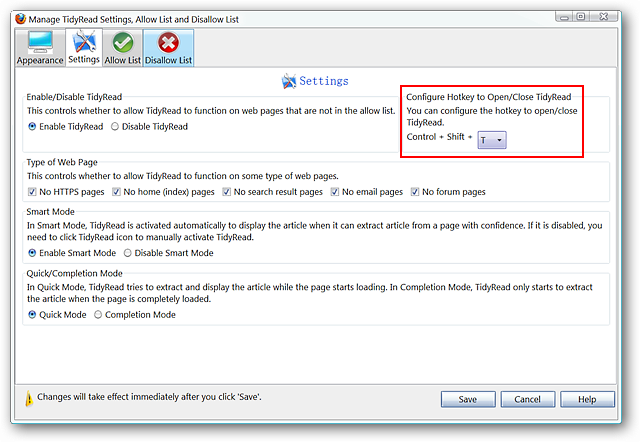Choose Completion Mode radio button

98,315
